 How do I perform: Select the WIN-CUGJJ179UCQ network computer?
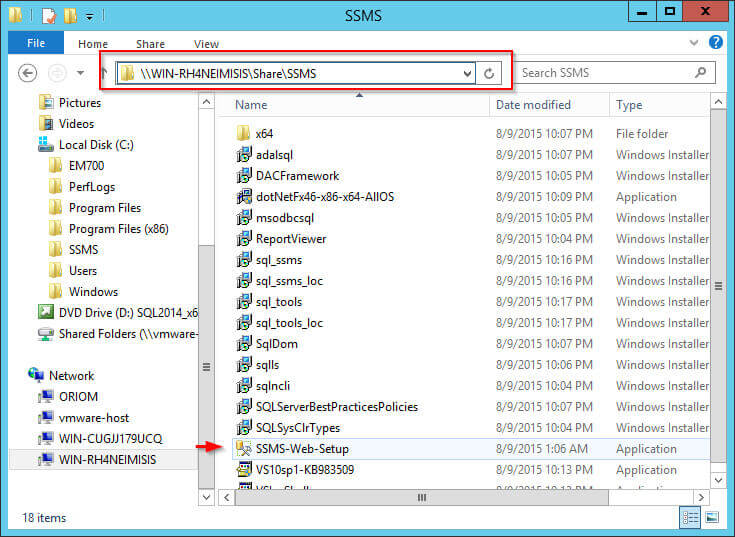pos(110,439)
